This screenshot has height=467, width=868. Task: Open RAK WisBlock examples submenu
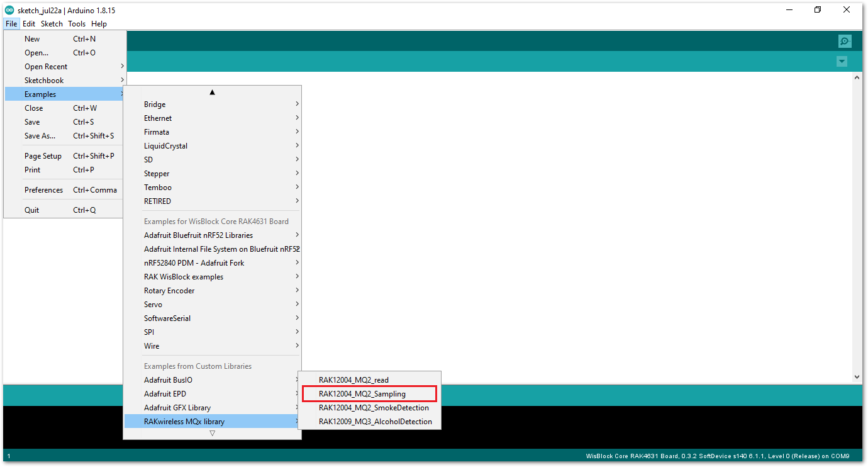213,277
